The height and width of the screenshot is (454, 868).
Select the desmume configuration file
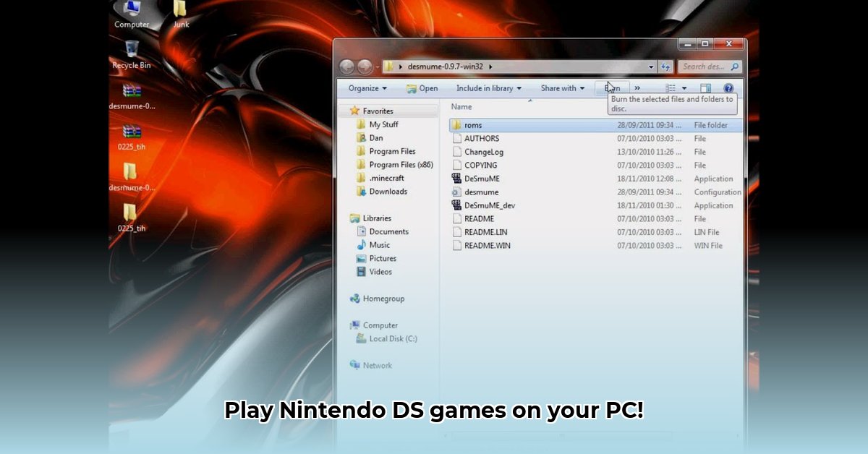point(479,192)
